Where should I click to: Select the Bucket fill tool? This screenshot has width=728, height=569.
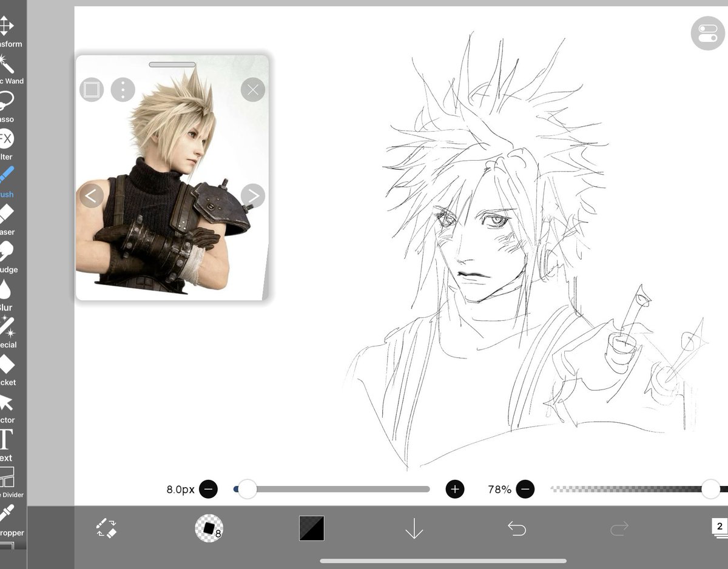7,370
